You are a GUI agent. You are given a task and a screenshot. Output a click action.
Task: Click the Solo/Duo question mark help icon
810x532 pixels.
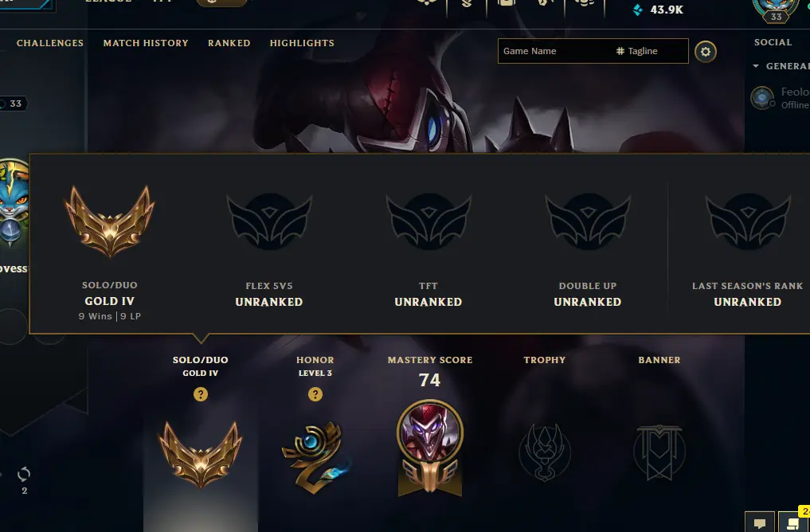[201, 394]
